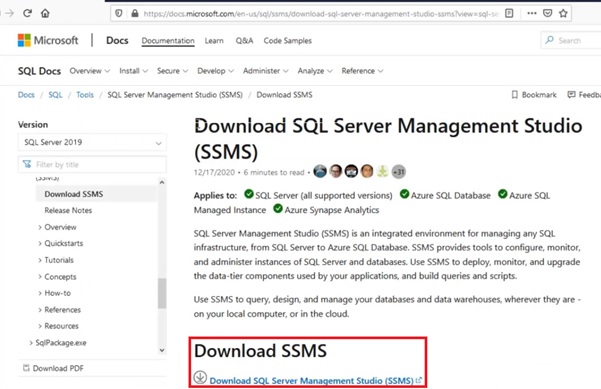Click the +31 contributors badge

click(399, 171)
